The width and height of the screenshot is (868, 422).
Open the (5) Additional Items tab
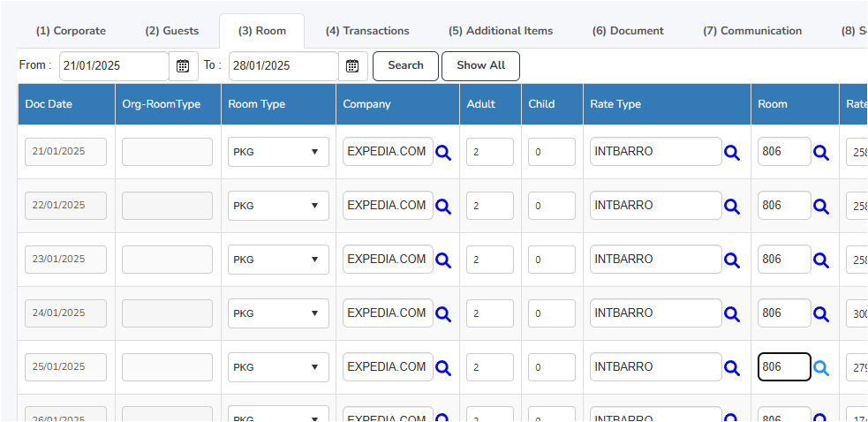(501, 31)
